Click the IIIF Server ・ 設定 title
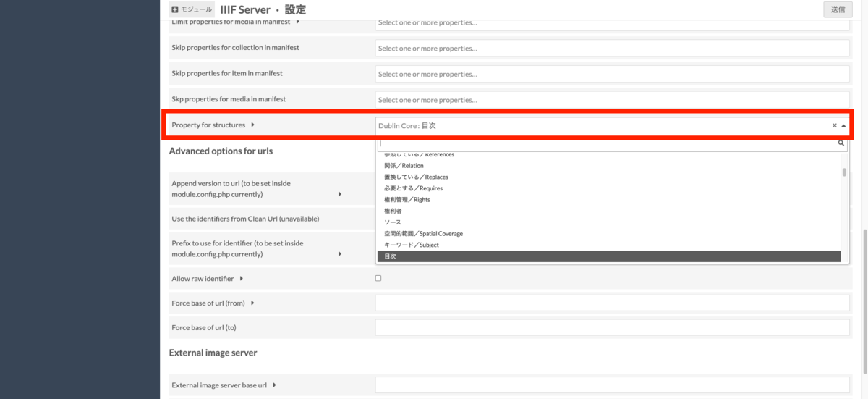This screenshot has width=868, height=399. 263,9
